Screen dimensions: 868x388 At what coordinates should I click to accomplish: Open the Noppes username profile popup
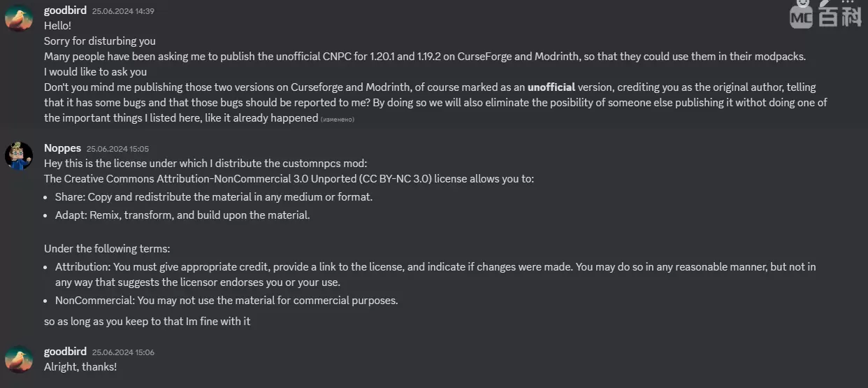click(x=62, y=148)
